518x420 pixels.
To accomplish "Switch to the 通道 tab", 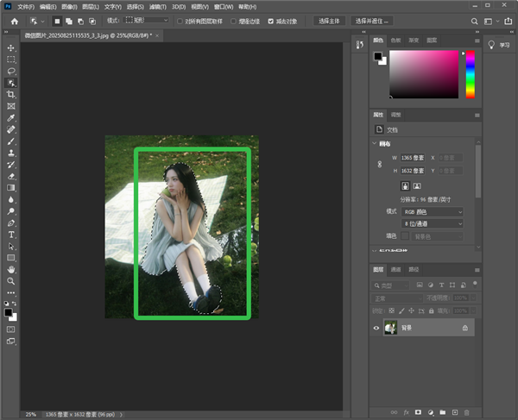I will (396, 269).
